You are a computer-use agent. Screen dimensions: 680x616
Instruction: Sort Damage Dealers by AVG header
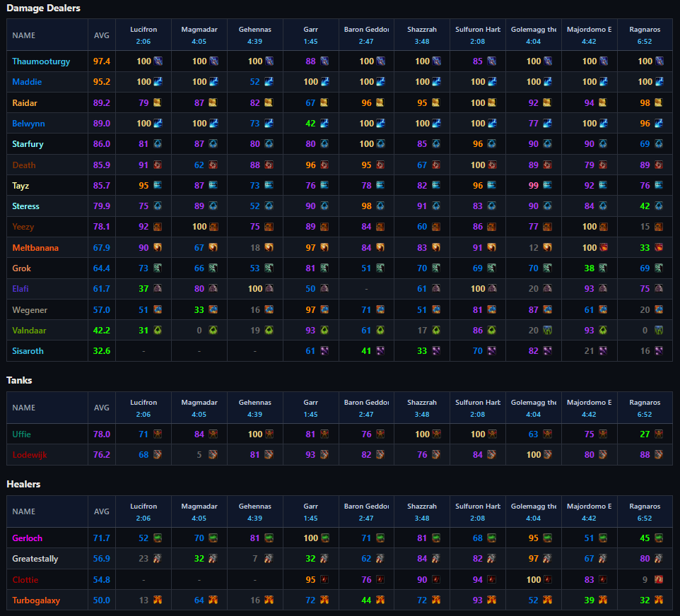[x=102, y=35]
